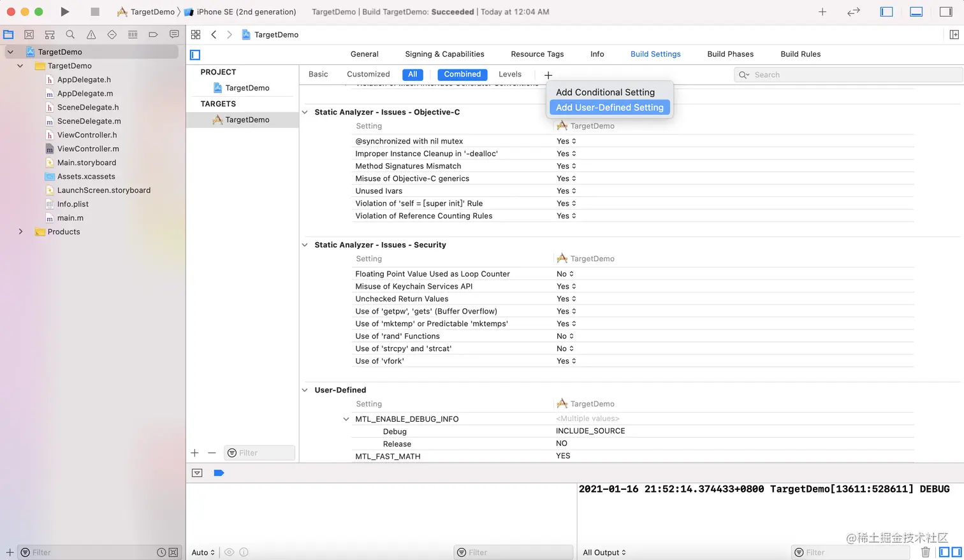
Task: Enable code review arrows button
Action: click(854, 11)
